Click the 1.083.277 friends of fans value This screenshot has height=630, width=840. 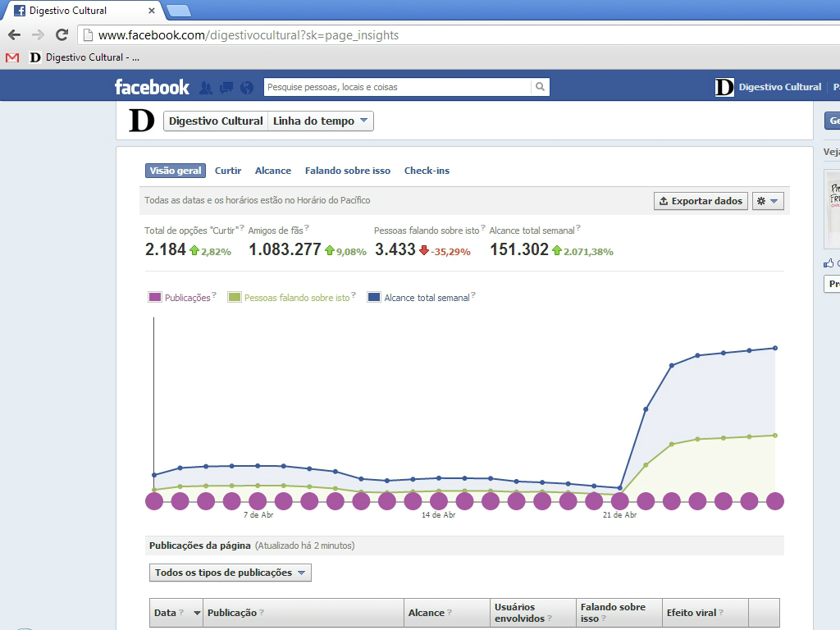point(285,249)
